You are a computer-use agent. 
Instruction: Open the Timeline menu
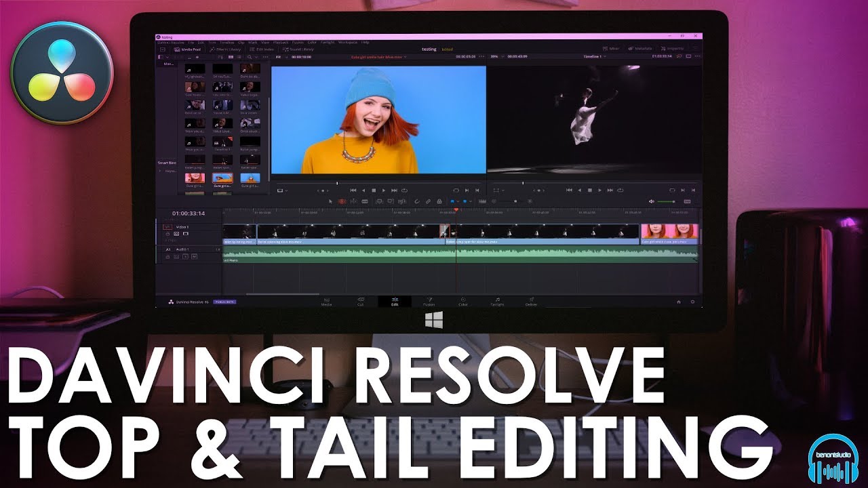click(227, 42)
